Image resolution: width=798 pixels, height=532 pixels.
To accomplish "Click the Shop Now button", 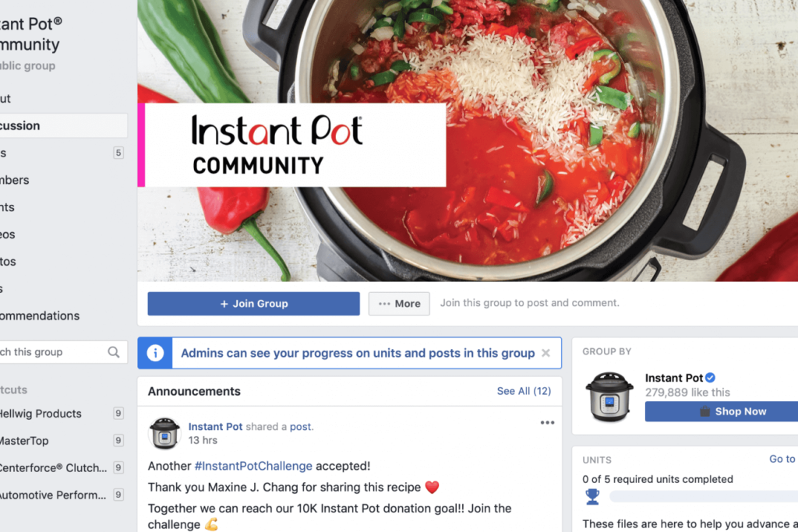I will pyautogui.click(x=722, y=411).
